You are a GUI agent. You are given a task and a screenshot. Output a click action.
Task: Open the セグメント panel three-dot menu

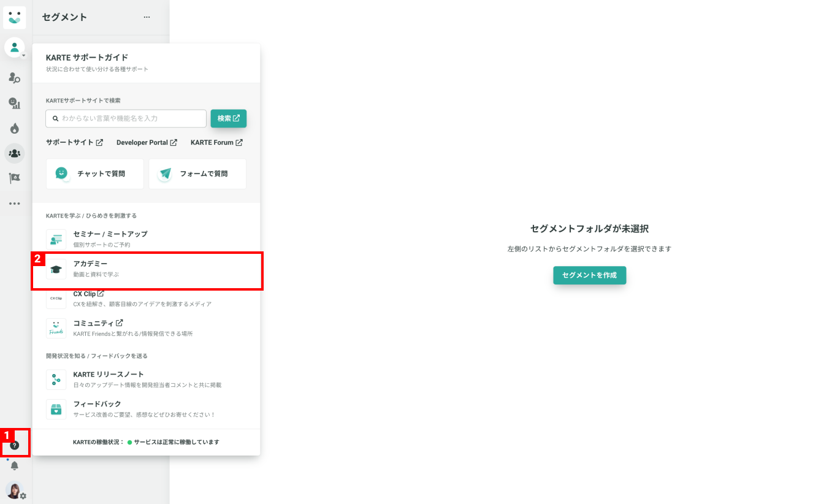pos(147,17)
